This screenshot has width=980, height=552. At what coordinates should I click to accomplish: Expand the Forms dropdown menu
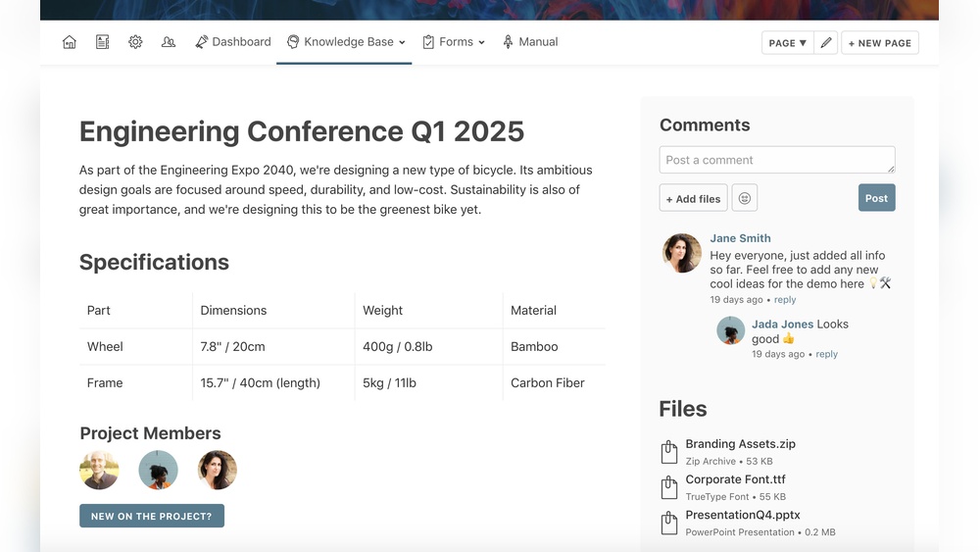[454, 42]
